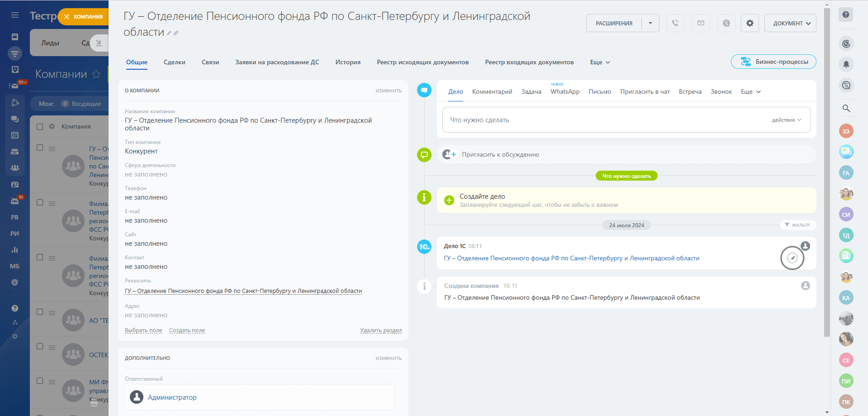Tick the checkbox for АО "ТЕ row
Image resolution: width=868 pixels, height=416 pixels.
(40, 312)
